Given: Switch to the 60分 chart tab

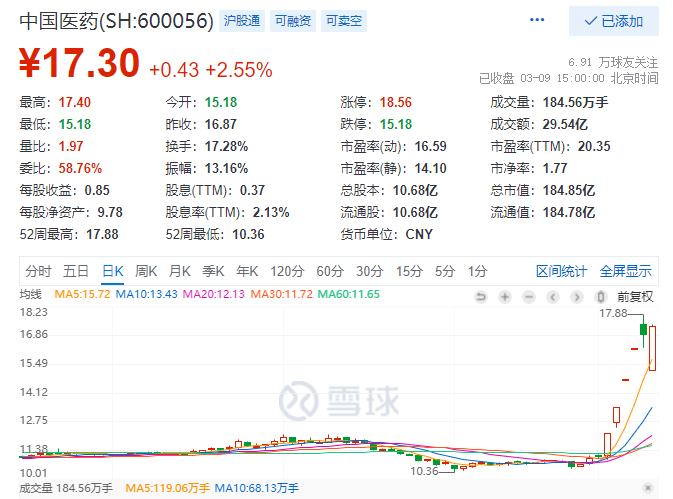Looking at the screenshot, I should (x=330, y=271).
